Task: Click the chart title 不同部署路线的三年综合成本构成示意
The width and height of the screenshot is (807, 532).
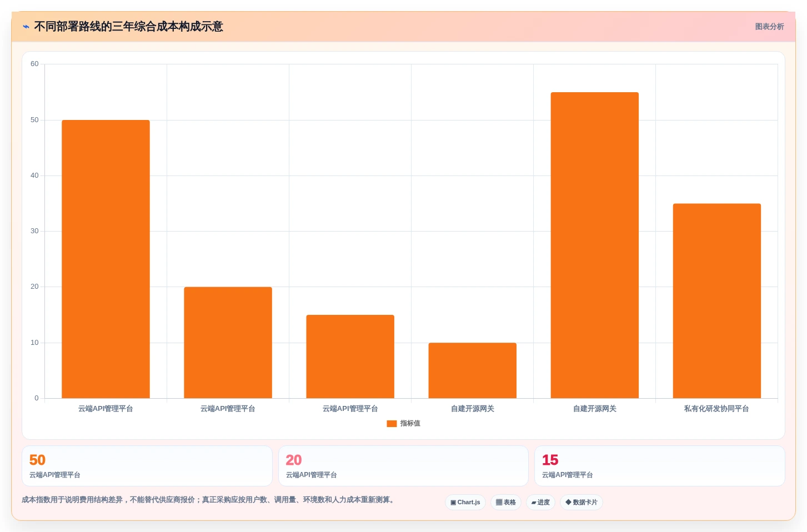Action: click(x=128, y=27)
